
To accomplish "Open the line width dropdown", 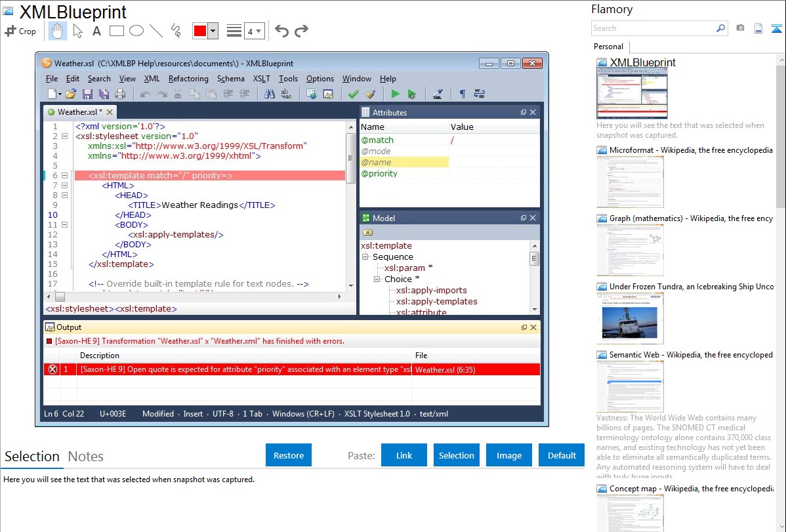I will (x=254, y=31).
